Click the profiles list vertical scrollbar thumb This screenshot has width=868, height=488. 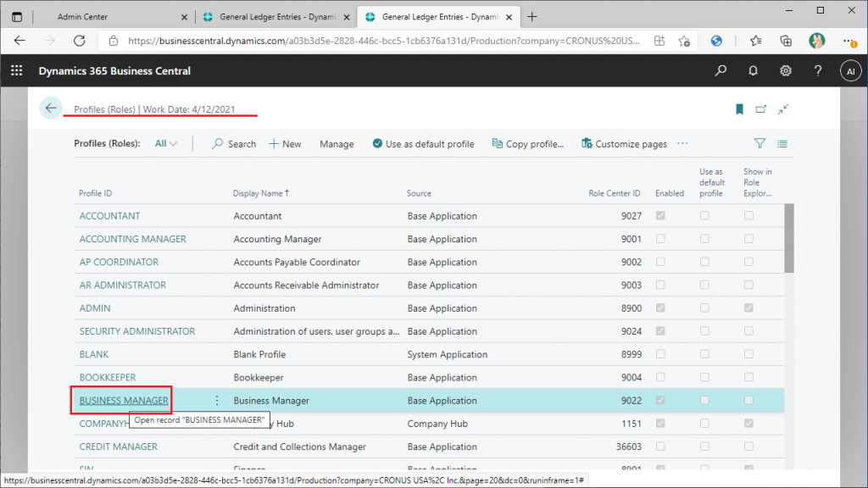coord(789,238)
